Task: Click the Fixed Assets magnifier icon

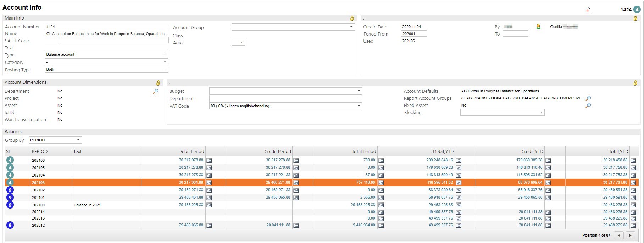Action: pyautogui.click(x=588, y=106)
